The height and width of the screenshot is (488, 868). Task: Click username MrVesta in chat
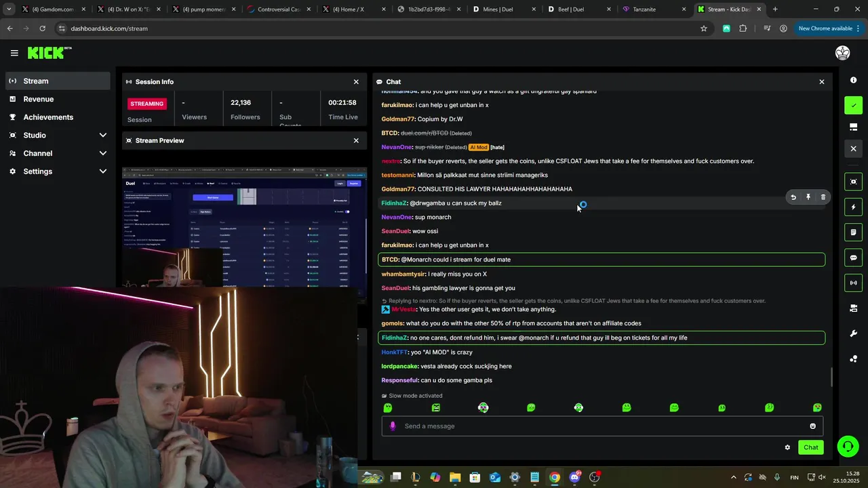(404, 309)
